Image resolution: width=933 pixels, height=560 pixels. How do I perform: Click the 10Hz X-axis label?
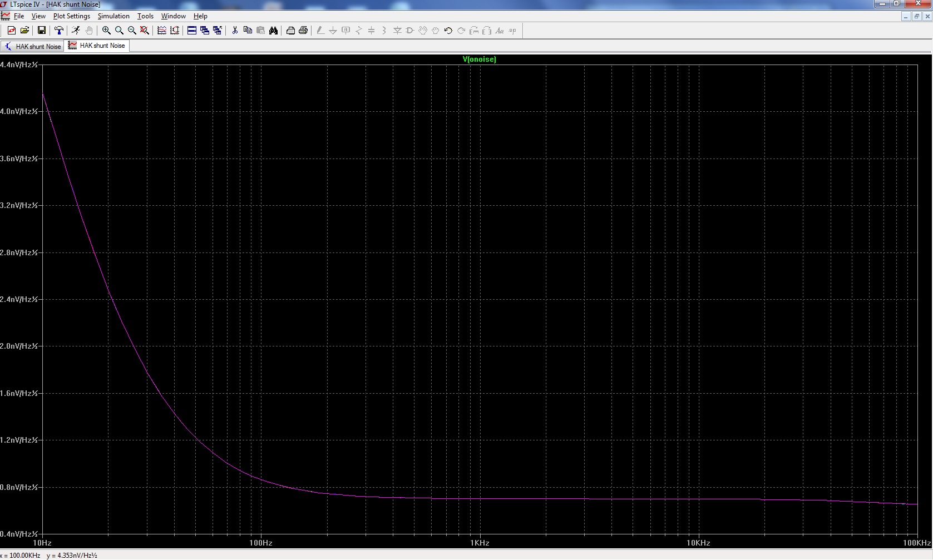[x=42, y=543]
